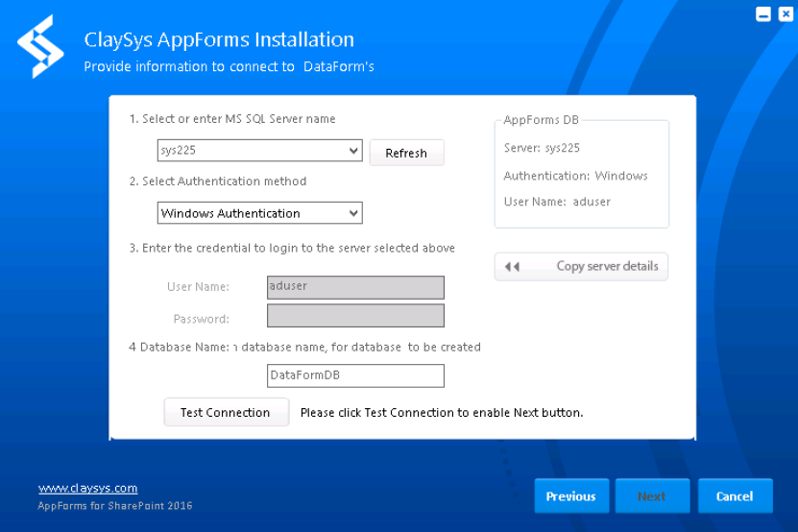Click the Password input field
The width and height of the screenshot is (798, 532).
click(x=355, y=316)
